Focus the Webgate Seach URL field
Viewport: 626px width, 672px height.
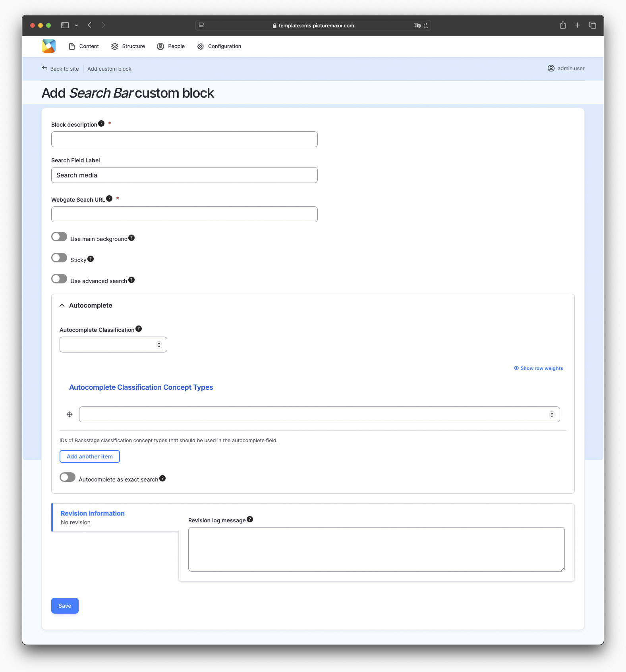click(x=184, y=214)
